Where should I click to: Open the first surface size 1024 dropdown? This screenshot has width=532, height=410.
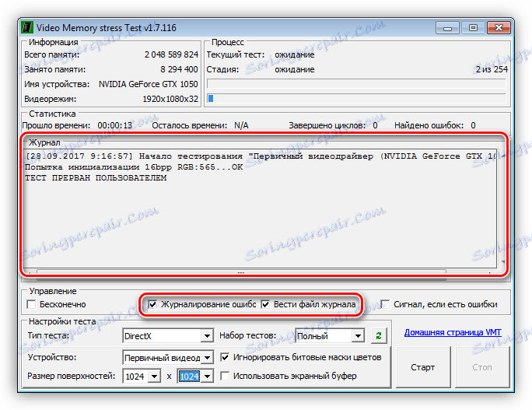coord(154,377)
